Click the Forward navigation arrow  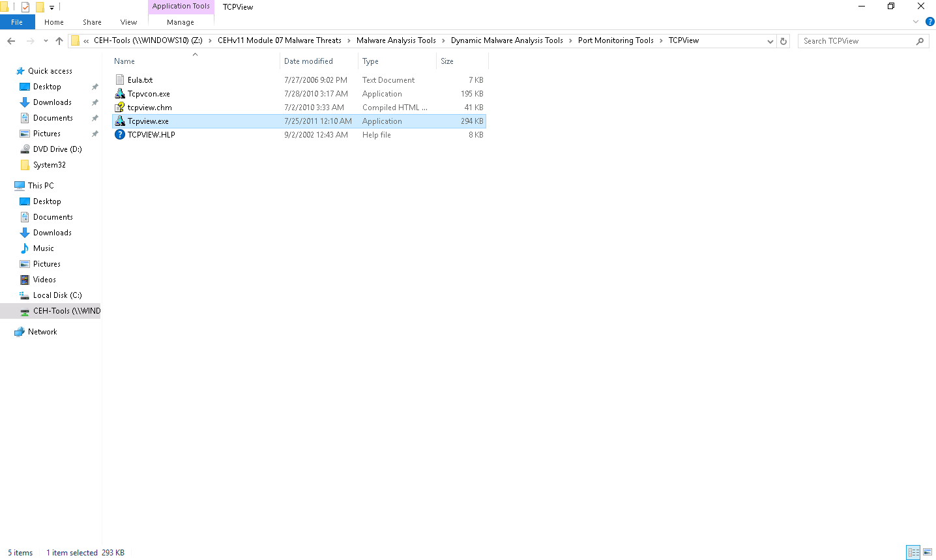point(30,41)
